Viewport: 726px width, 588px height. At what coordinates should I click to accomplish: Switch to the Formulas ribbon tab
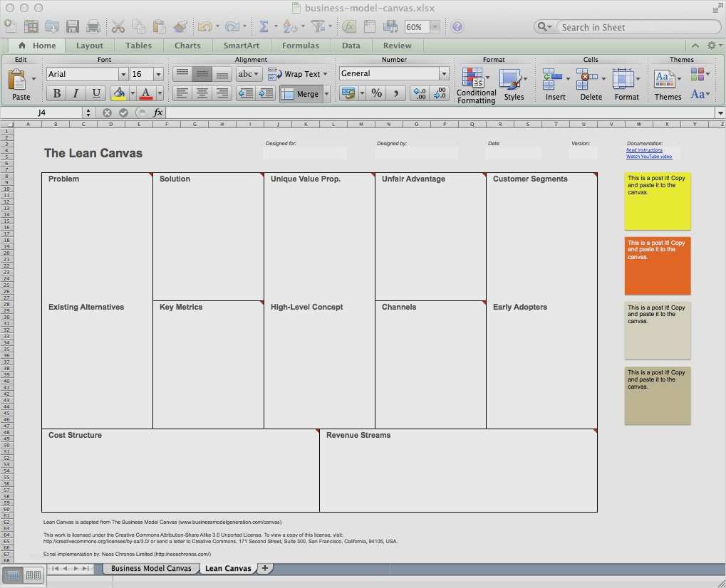click(x=300, y=46)
